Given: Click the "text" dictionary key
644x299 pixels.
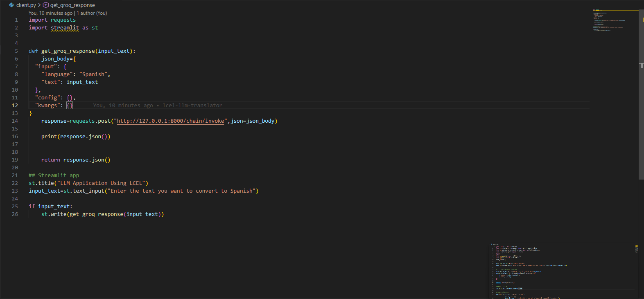Looking at the screenshot, I should click(51, 82).
